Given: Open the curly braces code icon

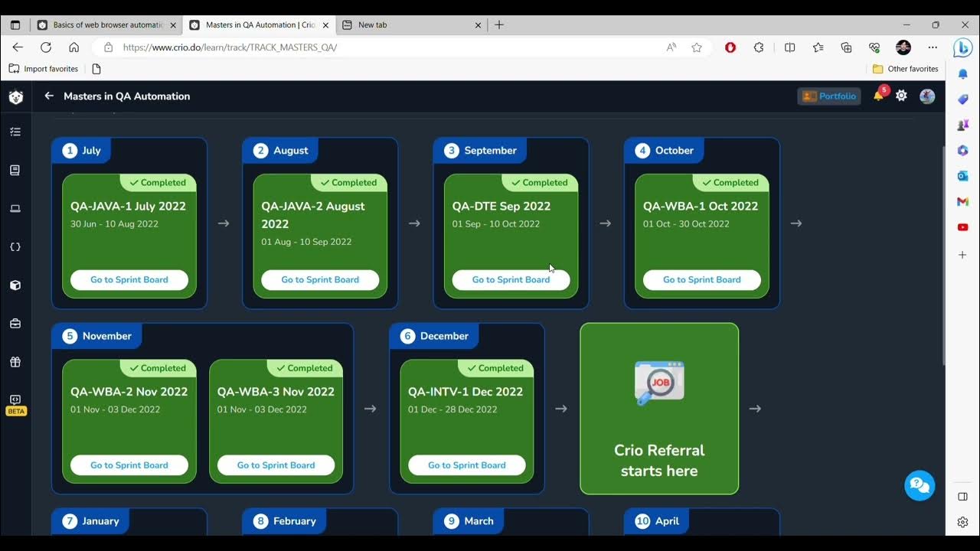Looking at the screenshot, I should coord(15,246).
